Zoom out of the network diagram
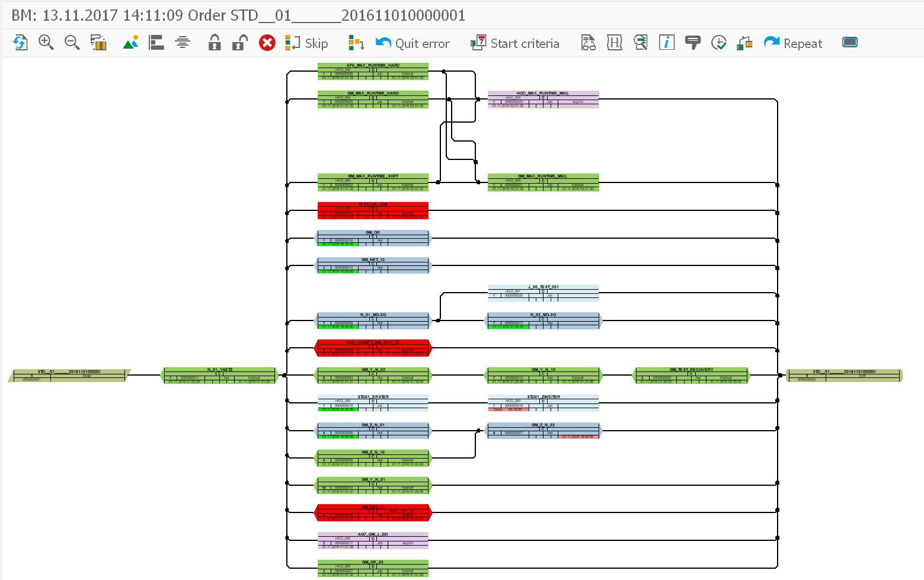Screen dimensions: 924x580 (x=72, y=43)
